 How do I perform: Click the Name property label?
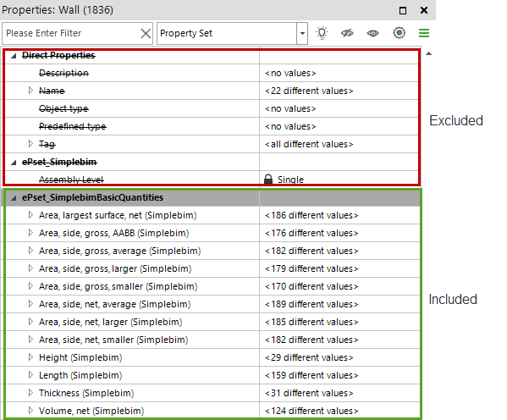pyautogui.click(x=52, y=91)
